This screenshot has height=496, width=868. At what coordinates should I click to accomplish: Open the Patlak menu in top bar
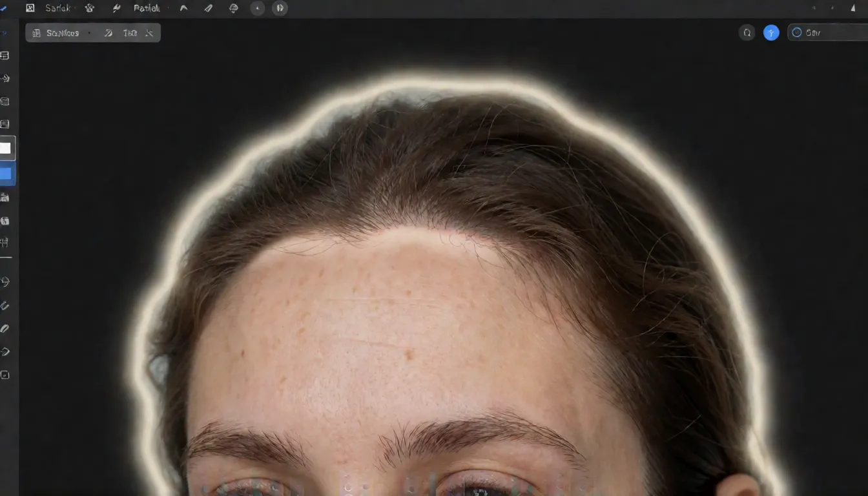click(x=147, y=8)
